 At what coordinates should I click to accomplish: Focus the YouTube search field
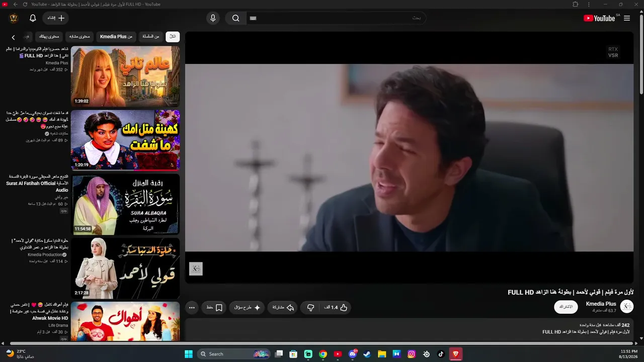(336, 18)
